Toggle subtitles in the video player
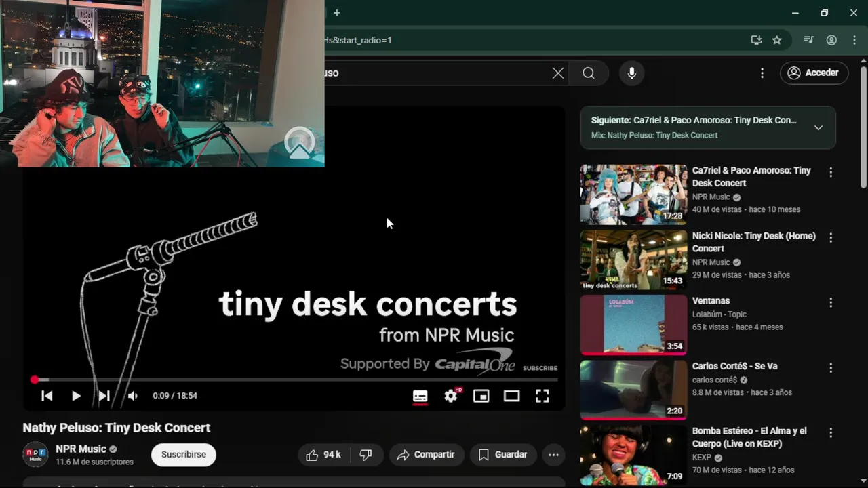This screenshot has height=488, width=868. (420, 396)
